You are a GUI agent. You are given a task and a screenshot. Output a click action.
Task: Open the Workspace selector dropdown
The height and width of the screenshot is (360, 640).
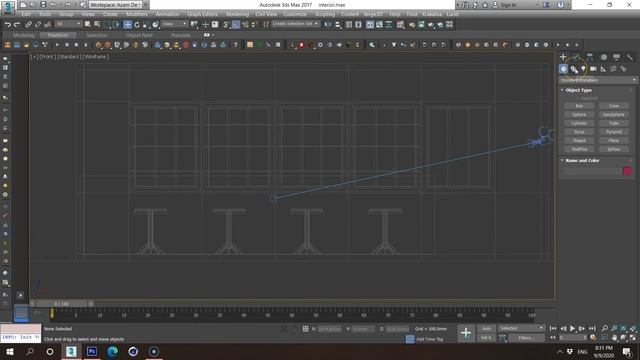[x=115, y=5]
